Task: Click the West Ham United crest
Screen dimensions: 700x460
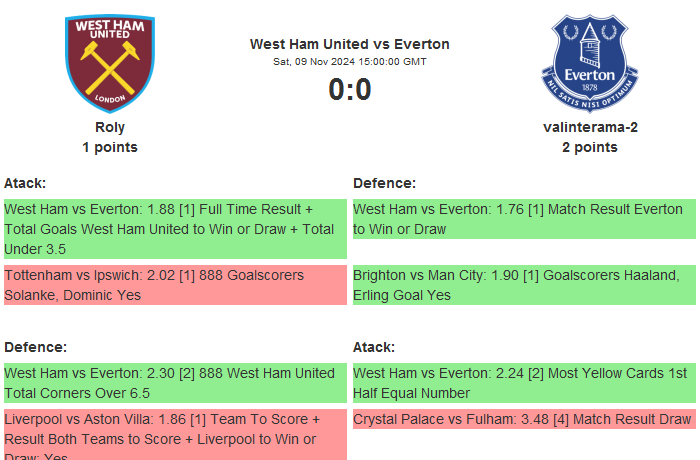Action: (110, 62)
